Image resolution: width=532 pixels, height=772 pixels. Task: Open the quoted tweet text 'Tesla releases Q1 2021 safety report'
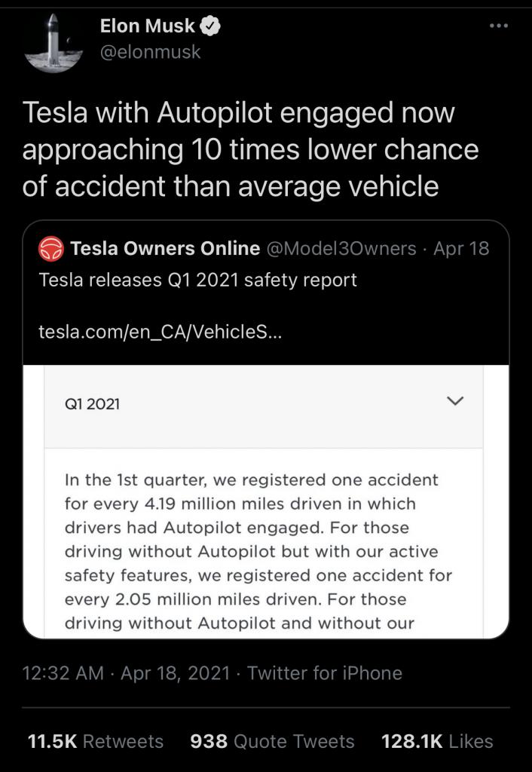(197, 280)
